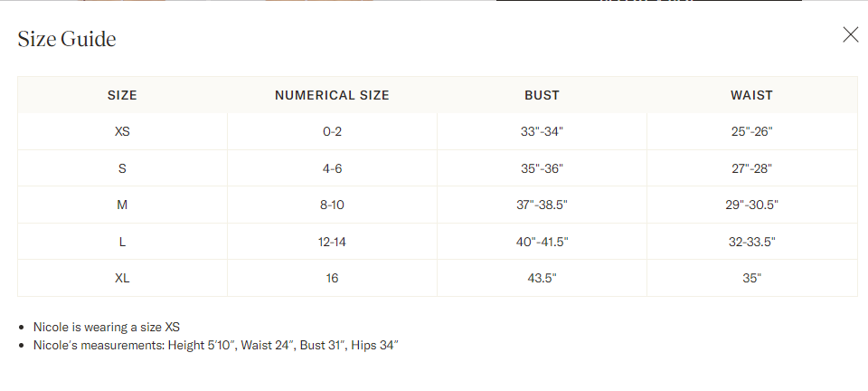Select the SIZE column header

tap(122, 95)
